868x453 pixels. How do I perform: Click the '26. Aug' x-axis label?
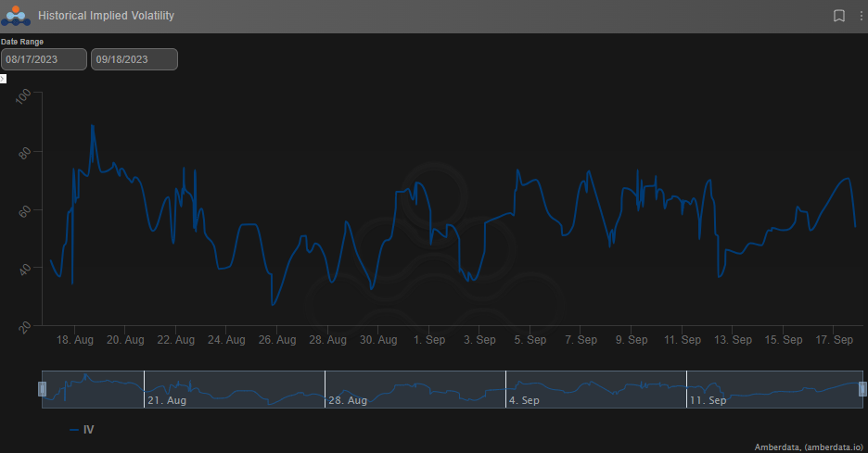(276, 340)
